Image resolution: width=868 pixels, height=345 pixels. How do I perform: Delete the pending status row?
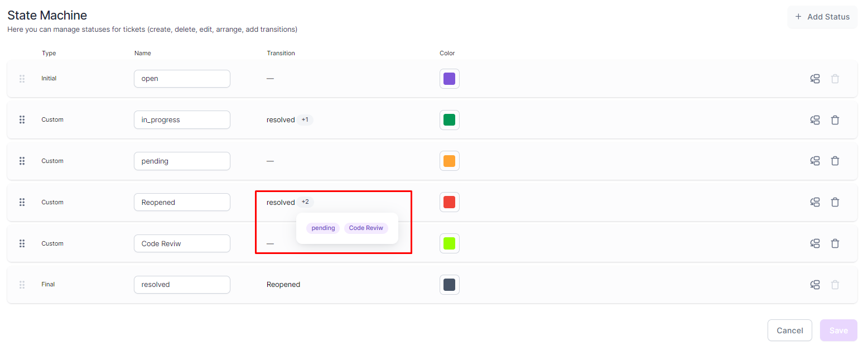pyautogui.click(x=835, y=161)
